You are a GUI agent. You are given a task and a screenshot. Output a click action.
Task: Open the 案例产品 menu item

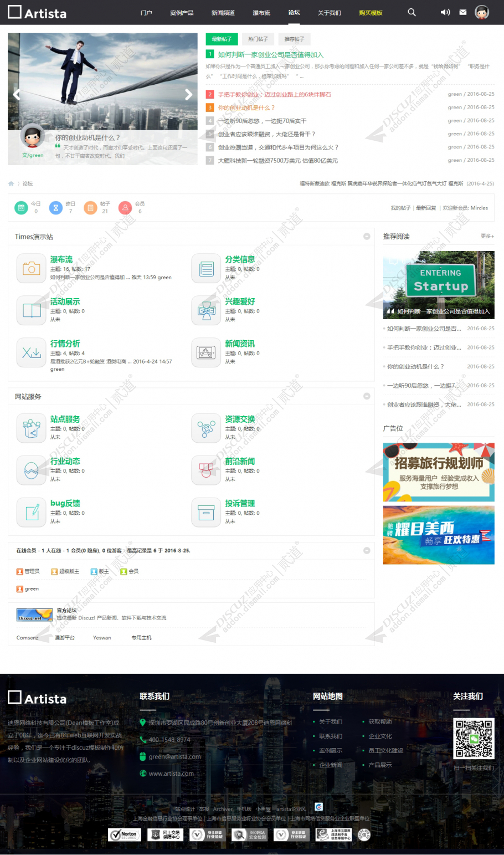coord(182,13)
